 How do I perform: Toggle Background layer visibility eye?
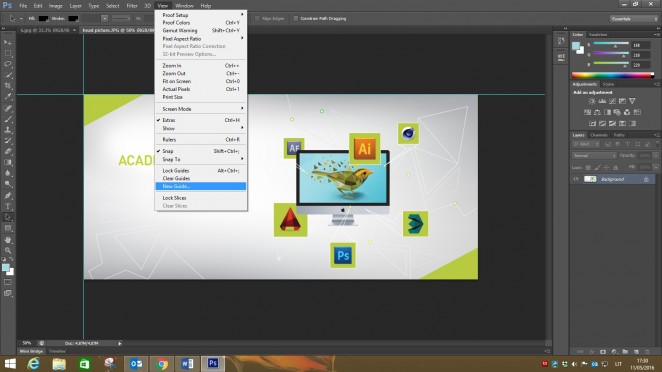click(575, 179)
